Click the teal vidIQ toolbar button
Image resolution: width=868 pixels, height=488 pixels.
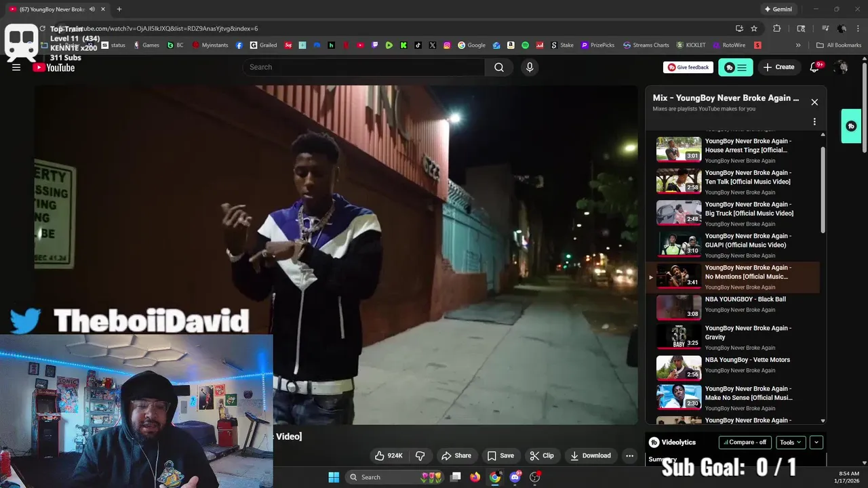(736, 67)
